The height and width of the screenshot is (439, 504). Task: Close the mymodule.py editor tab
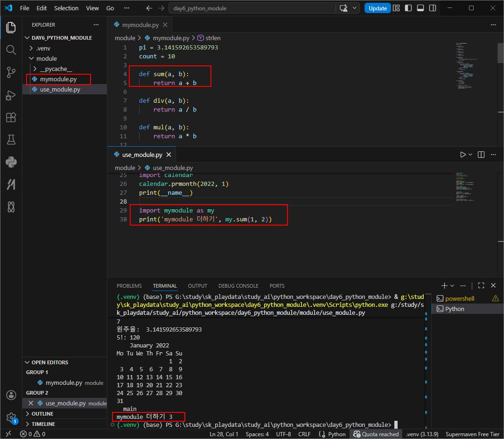pos(165,25)
